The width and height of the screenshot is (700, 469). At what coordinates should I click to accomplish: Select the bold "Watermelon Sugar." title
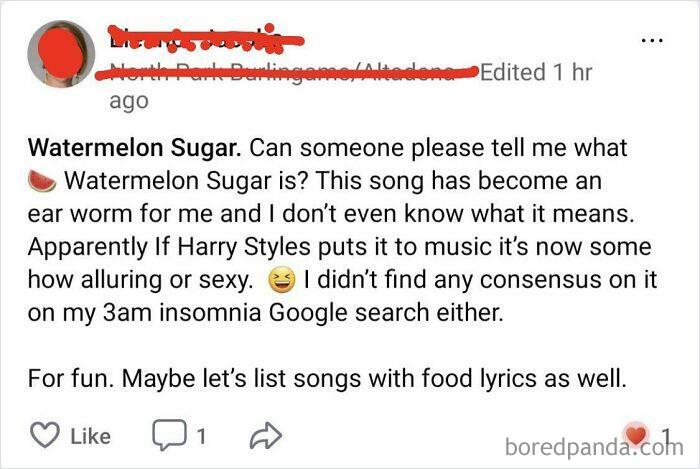click(x=134, y=148)
